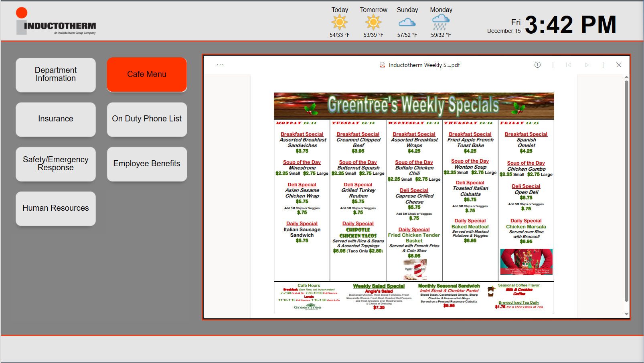View Employee Benefits
Image resolution: width=644 pixels, height=363 pixels.
(147, 163)
